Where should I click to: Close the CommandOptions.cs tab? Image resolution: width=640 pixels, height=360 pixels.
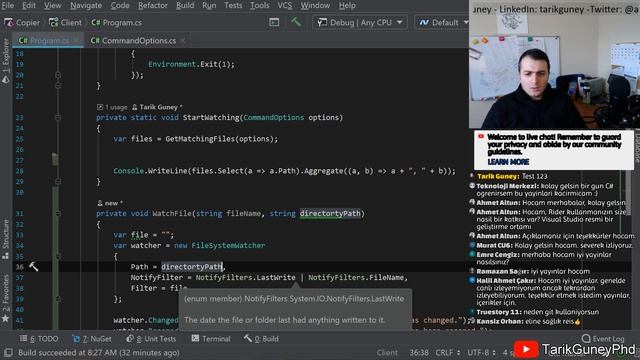(182, 40)
